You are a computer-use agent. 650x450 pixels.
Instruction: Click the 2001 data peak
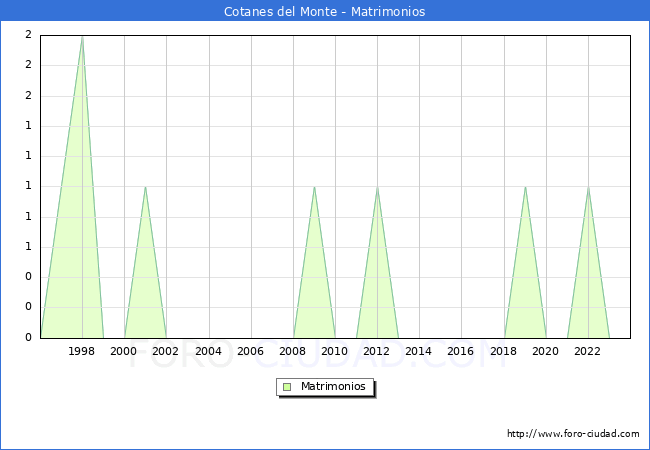point(145,187)
